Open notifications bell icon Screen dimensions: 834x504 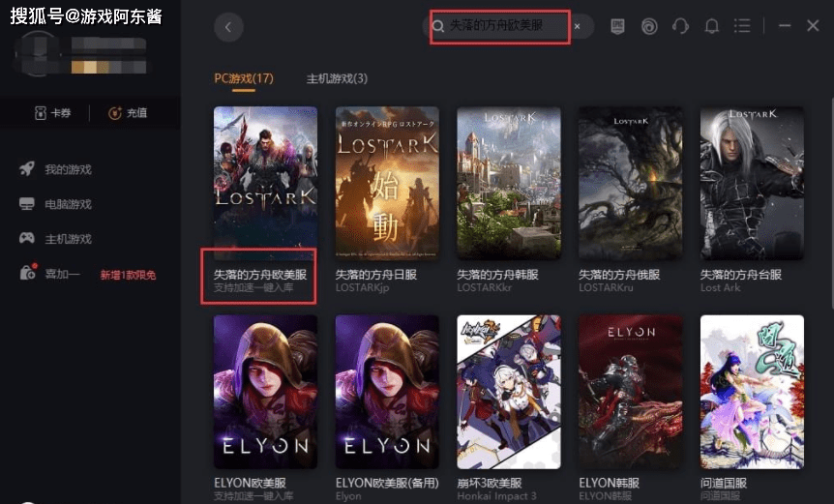point(712,26)
